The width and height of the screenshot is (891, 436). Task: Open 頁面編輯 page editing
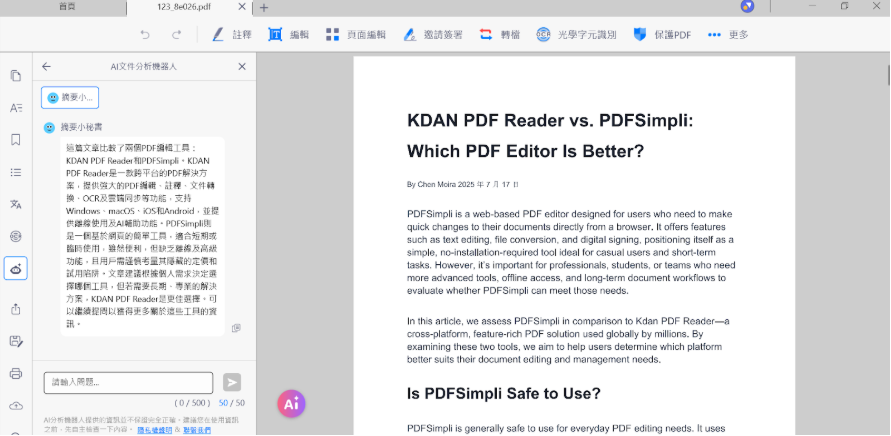356,35
